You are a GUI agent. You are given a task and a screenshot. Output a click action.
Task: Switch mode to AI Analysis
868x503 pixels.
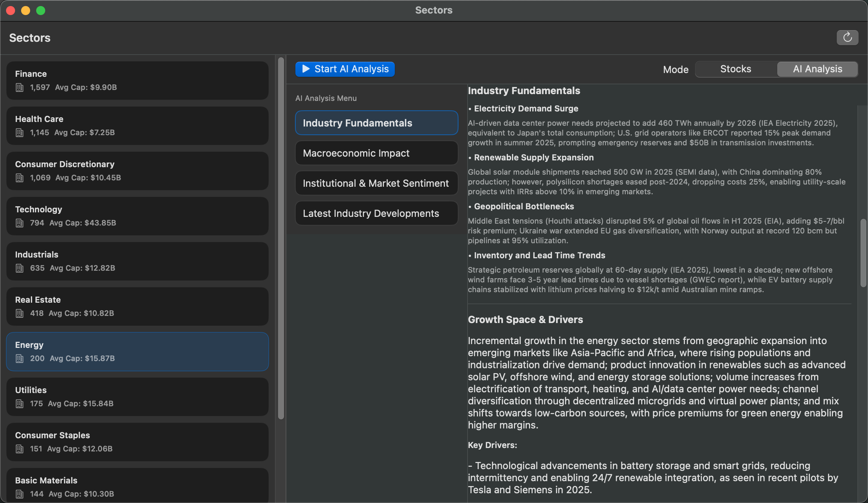[x=817, y=69]
